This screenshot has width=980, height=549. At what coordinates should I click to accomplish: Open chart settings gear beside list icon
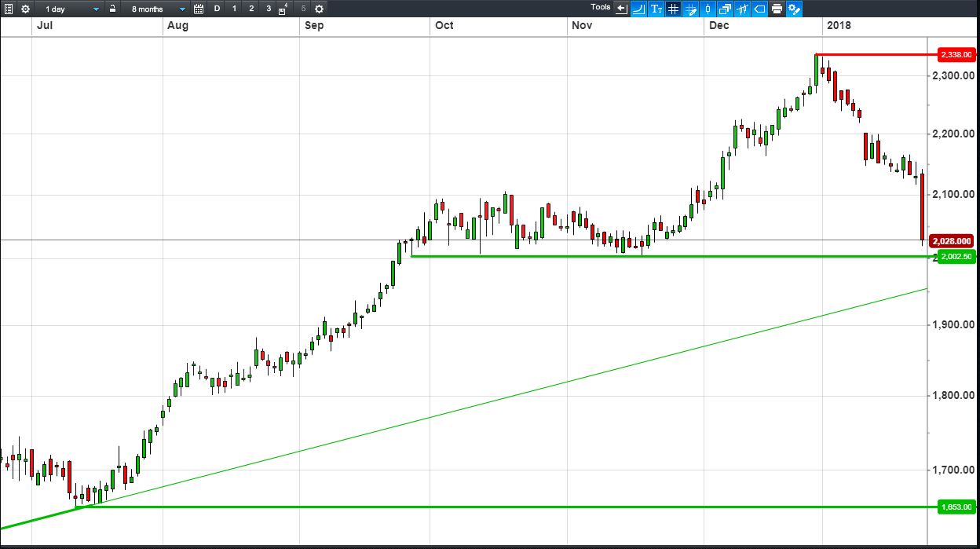click(25, 9)
